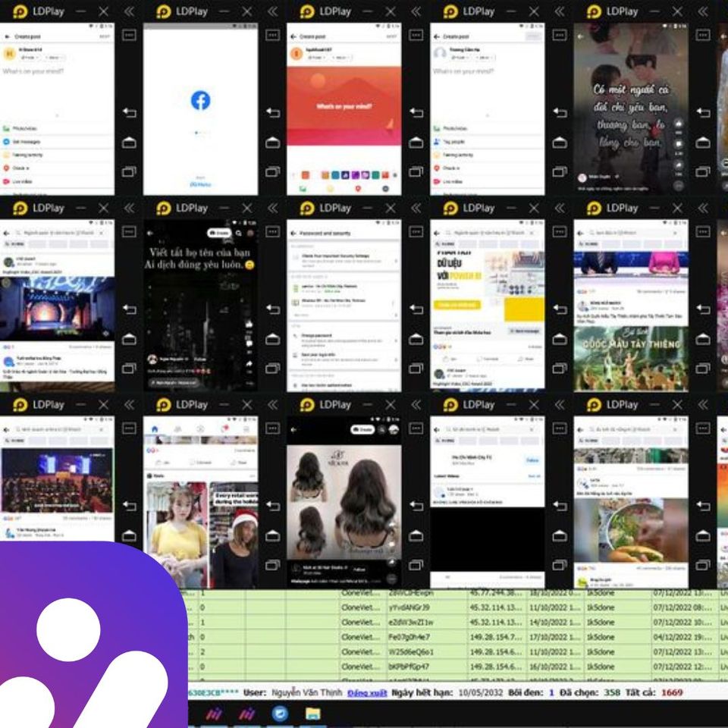Open recent apps beside Facebook loading-screen emulator
This screenshot has height=728, width=728.
272,172
